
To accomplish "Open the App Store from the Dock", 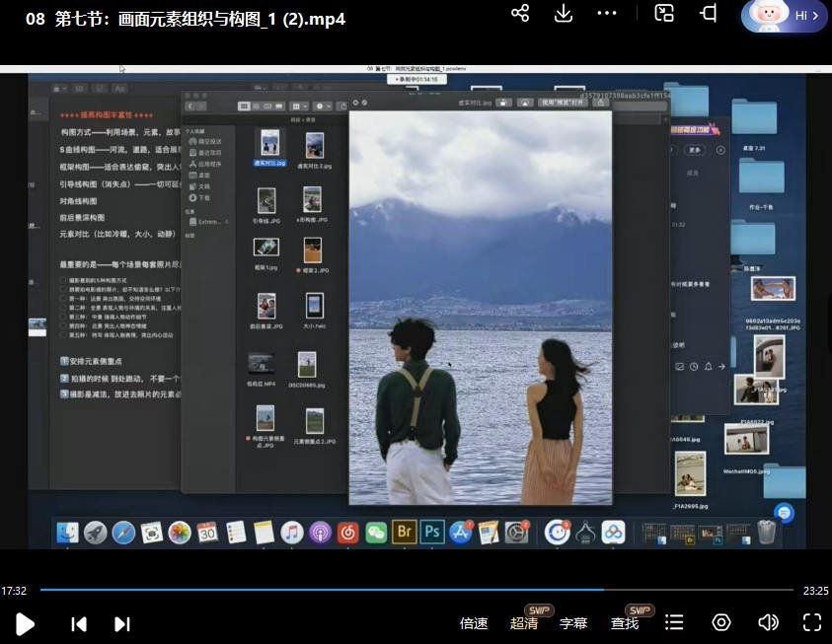I will [x=459, y=533].
